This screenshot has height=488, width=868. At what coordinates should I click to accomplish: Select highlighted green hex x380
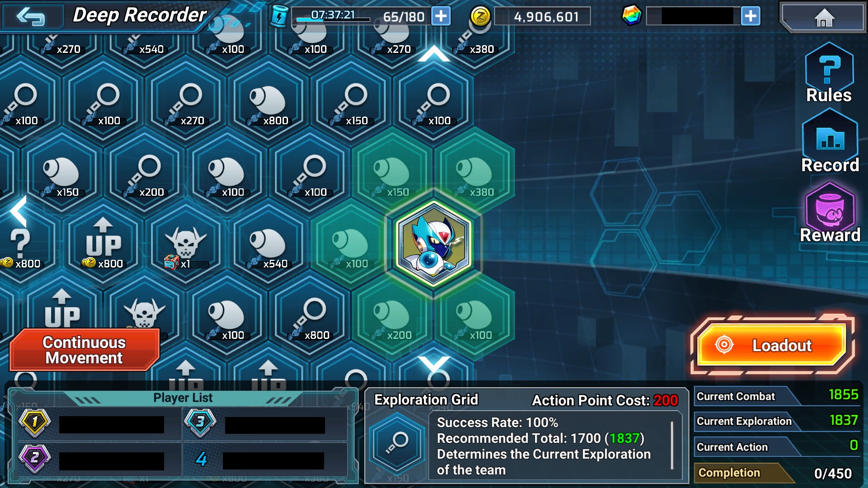pos(475,174)
